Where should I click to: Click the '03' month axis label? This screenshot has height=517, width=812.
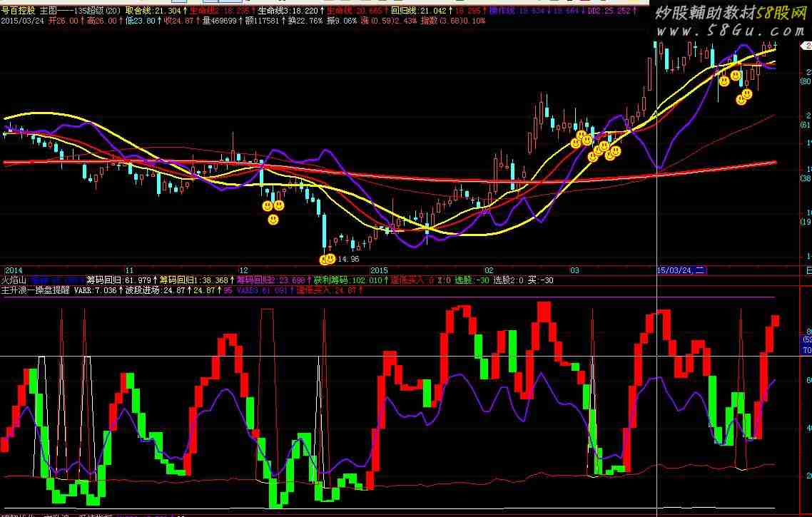(575, 270)
